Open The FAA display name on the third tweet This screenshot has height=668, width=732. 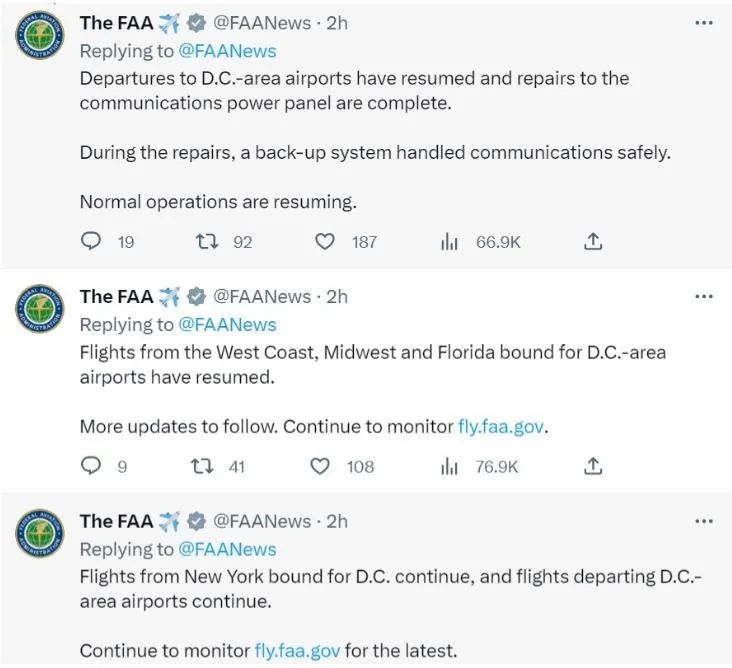116,521
